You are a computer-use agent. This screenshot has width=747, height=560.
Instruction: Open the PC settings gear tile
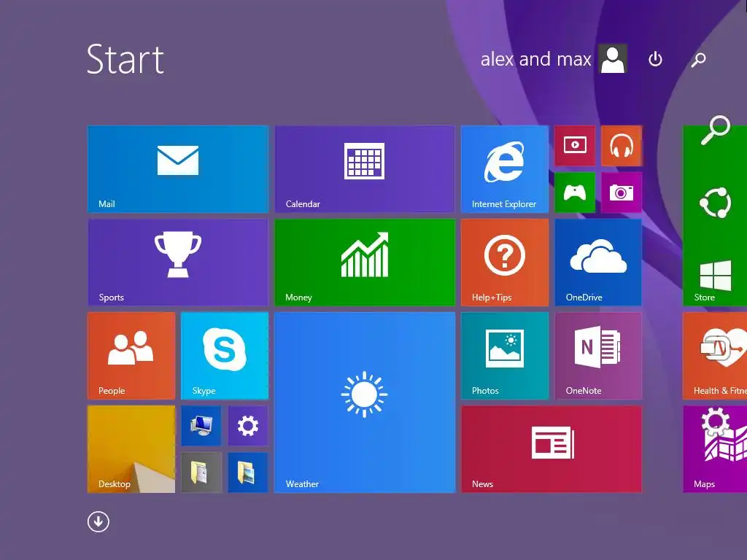pos(248,426)
